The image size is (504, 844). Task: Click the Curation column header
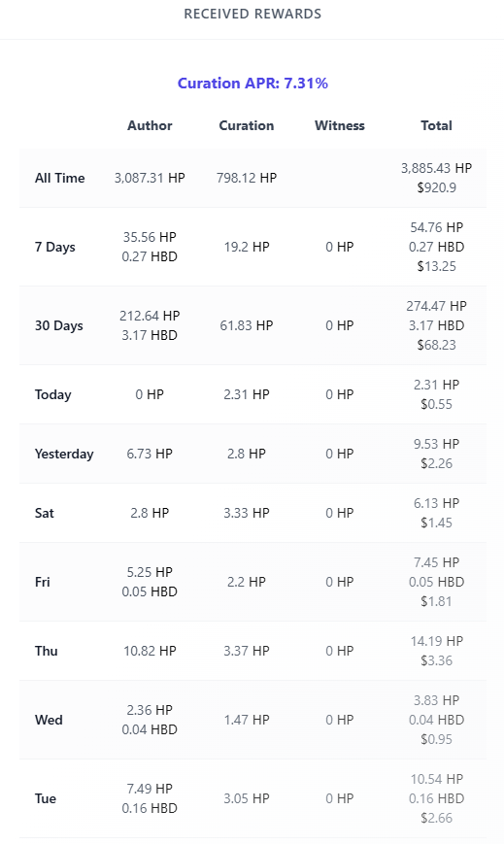[x=246, y=125]
